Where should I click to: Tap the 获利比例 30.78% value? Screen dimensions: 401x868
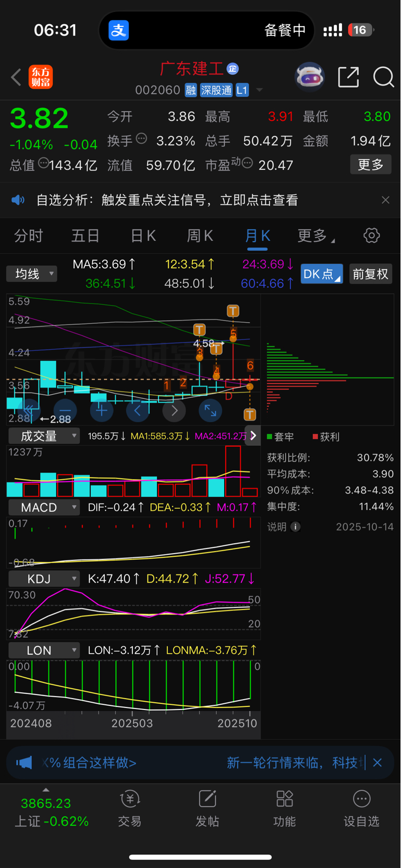tap(375, 458)
